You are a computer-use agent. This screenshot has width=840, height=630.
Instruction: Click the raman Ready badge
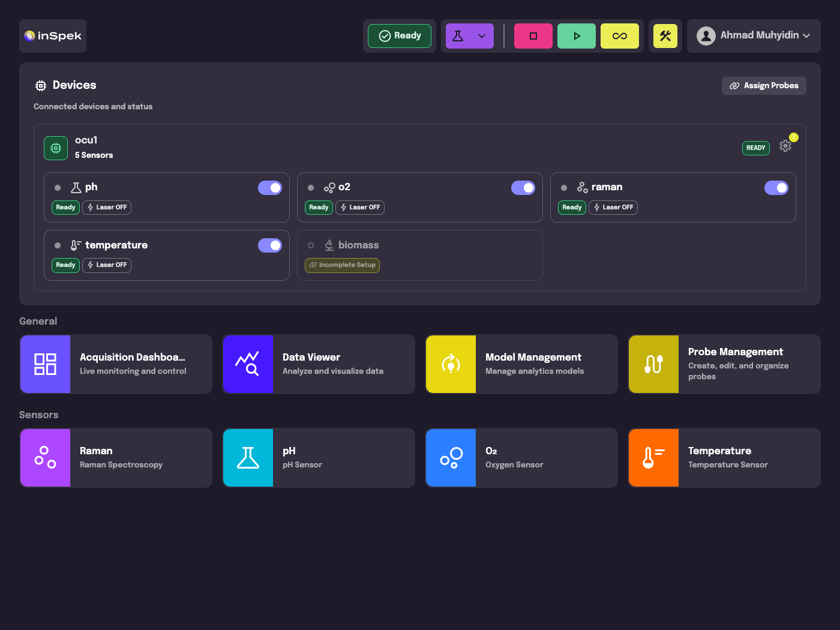click(x=572, y=208)
